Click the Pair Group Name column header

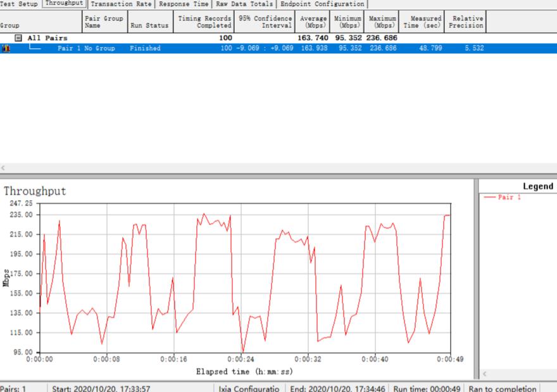105,22
